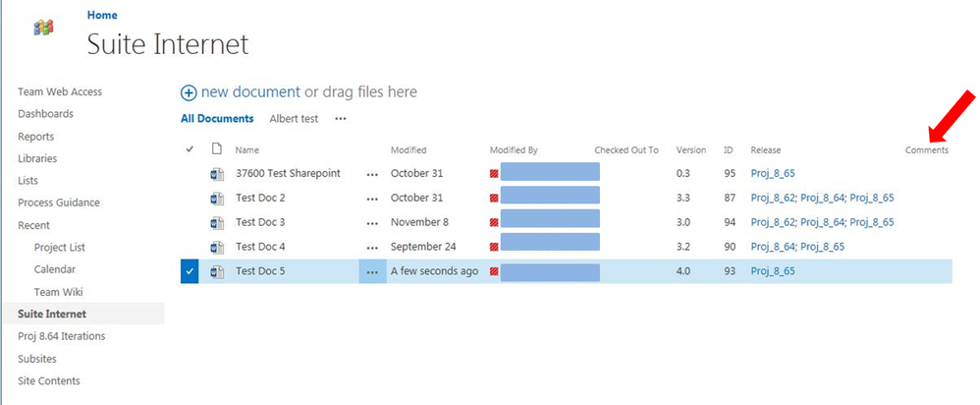Screen dimensions: 980x405
Task: Click presence icon in Test Doc 5 row
Action: [494, 271]
